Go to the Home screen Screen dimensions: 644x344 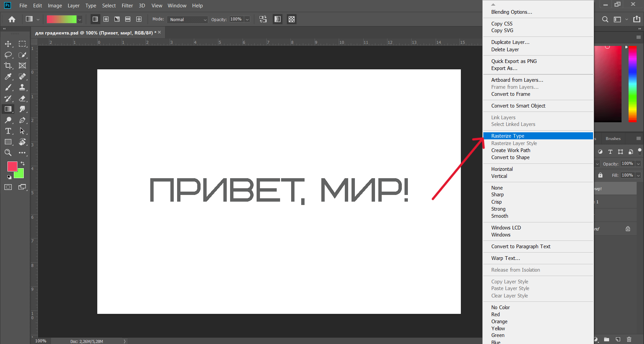12,19
